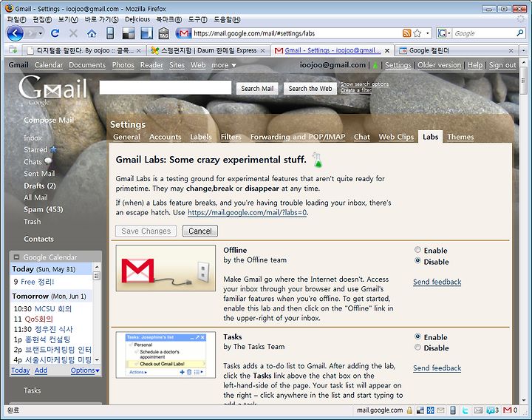Click the chat bubble icon next to Chats

[48, 161]
